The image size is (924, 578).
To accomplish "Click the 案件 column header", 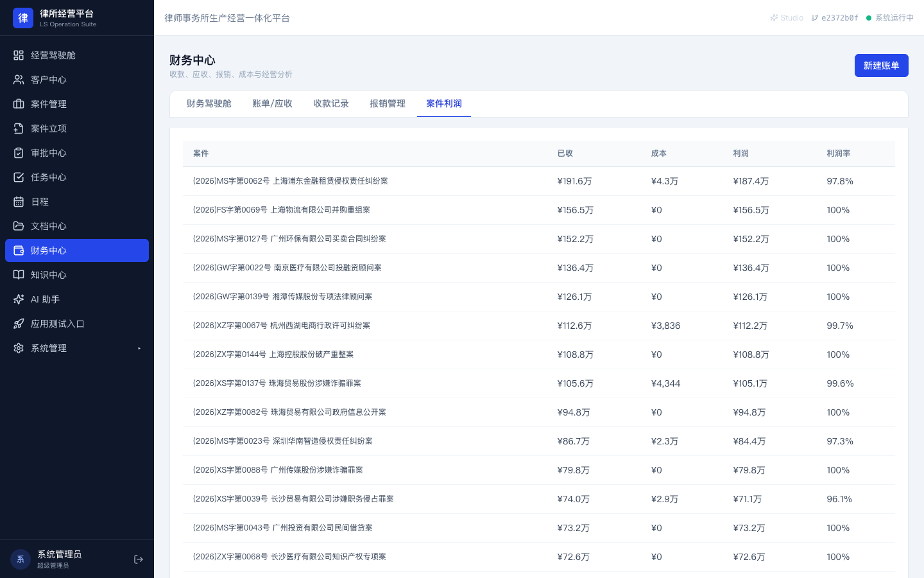I will click(x=201, y=153).
